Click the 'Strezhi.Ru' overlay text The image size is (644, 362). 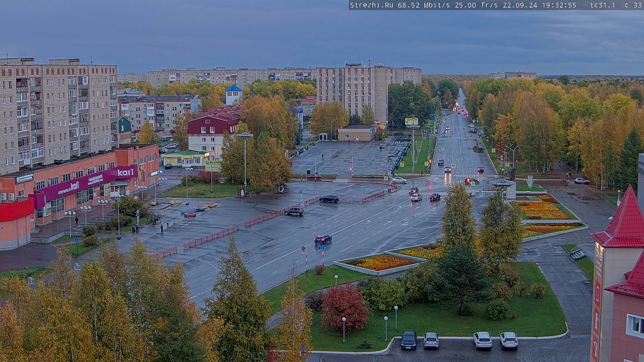372,5
